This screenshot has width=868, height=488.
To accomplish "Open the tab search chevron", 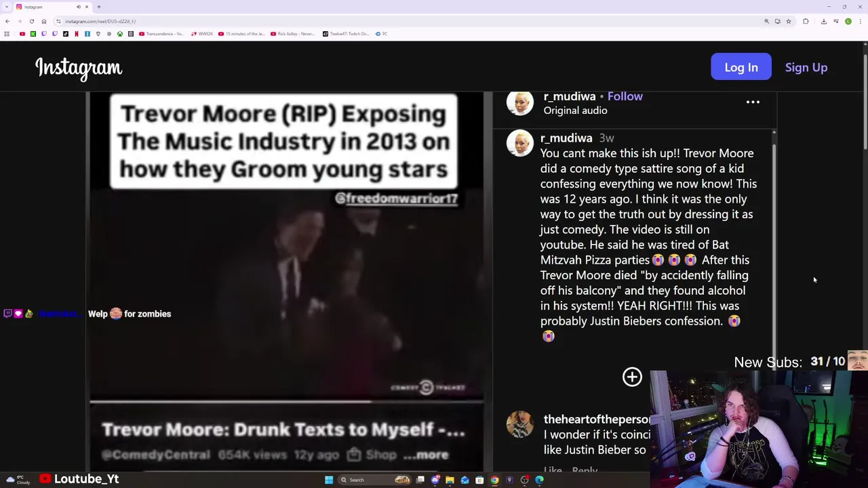I will pos(7,7).
